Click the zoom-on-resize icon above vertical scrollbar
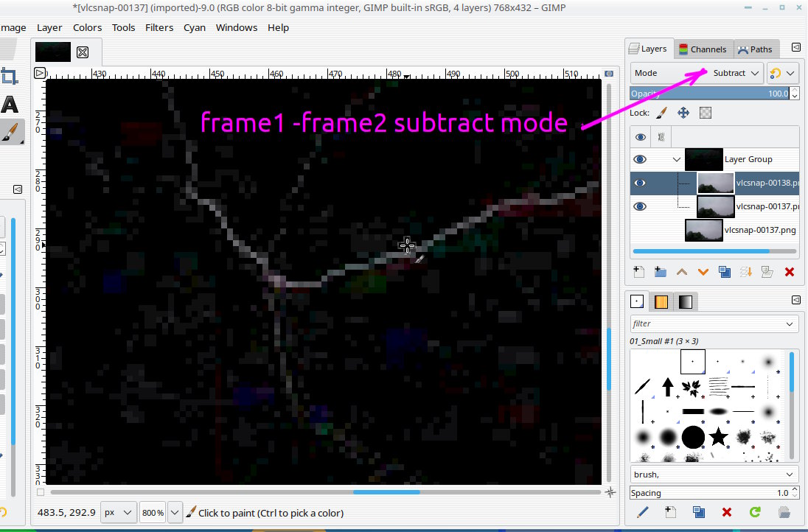808x532 pixels. click(609, 74)
